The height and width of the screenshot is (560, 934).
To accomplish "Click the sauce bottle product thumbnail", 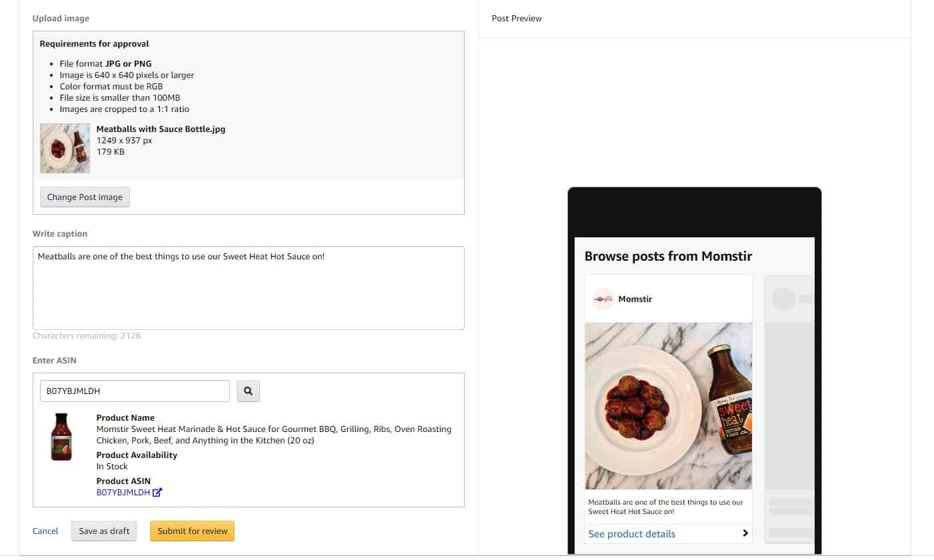I will coord(61,437).
